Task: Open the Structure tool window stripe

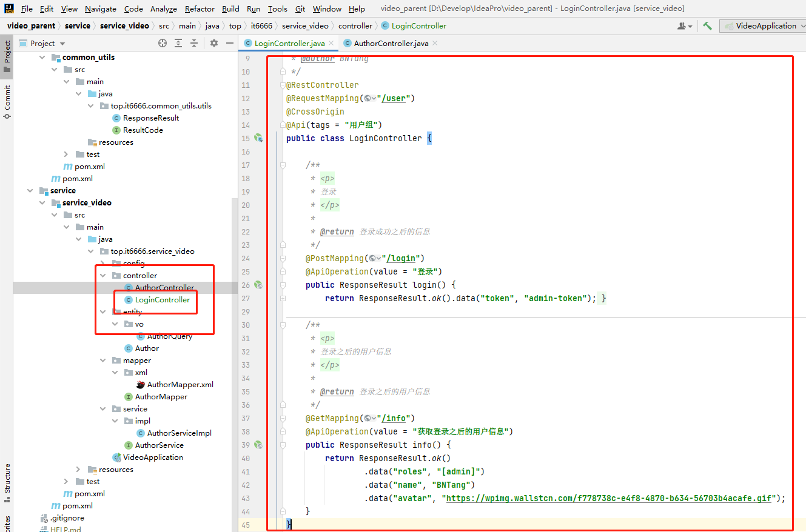Action: (x=7, y=483)
